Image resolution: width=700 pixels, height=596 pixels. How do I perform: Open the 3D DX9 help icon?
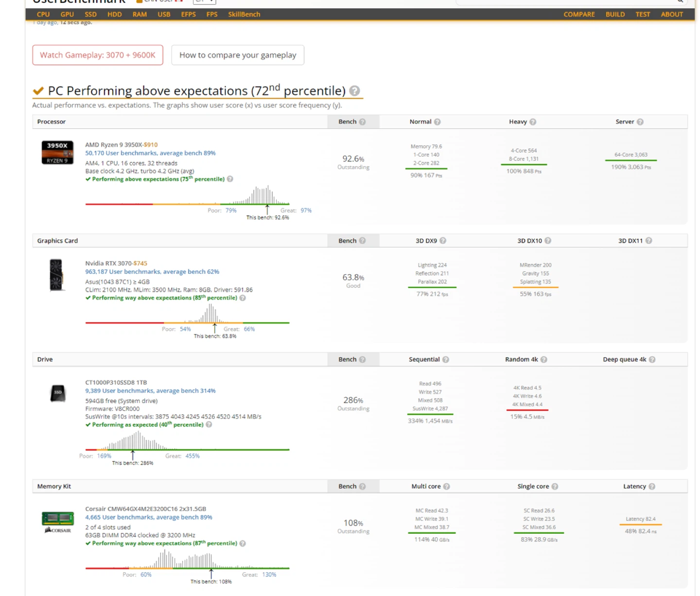pos(443,241)
